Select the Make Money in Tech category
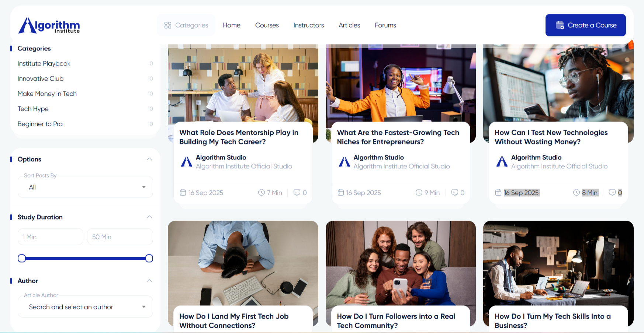 tap(47, 94)
